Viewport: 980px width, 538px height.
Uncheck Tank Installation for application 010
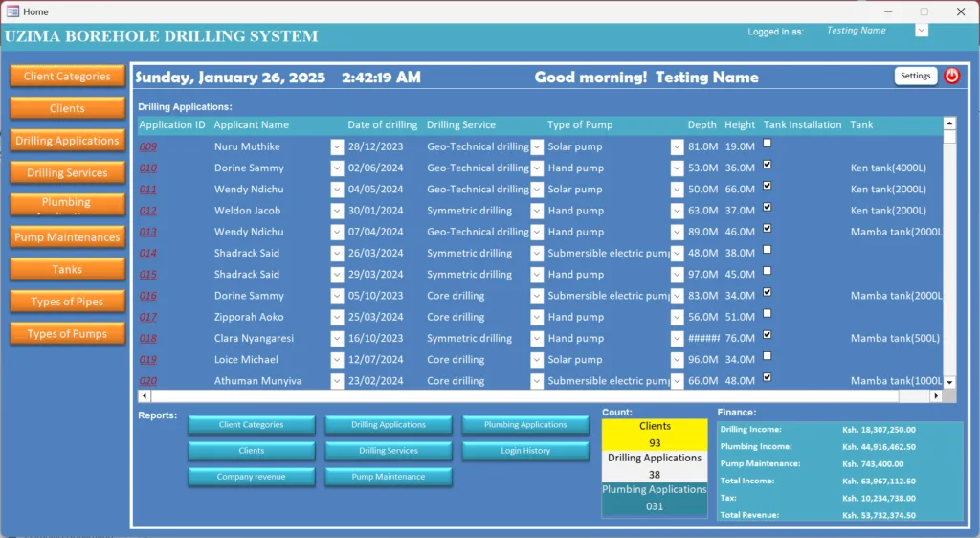[768, 165]
